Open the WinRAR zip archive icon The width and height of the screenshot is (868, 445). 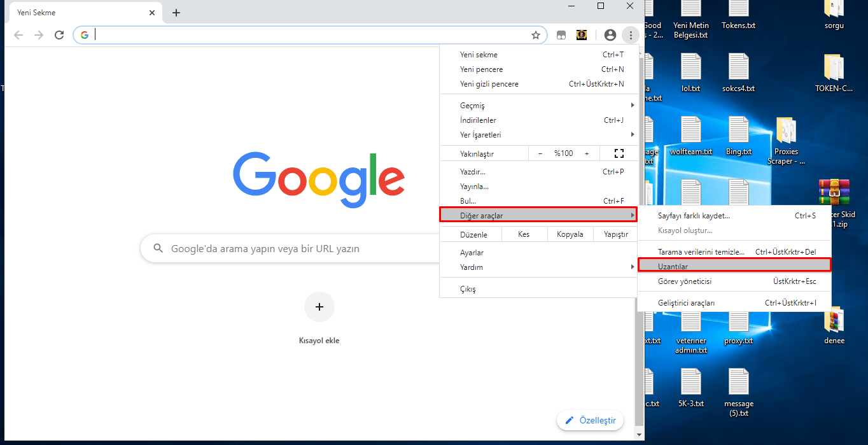(834, 191)
